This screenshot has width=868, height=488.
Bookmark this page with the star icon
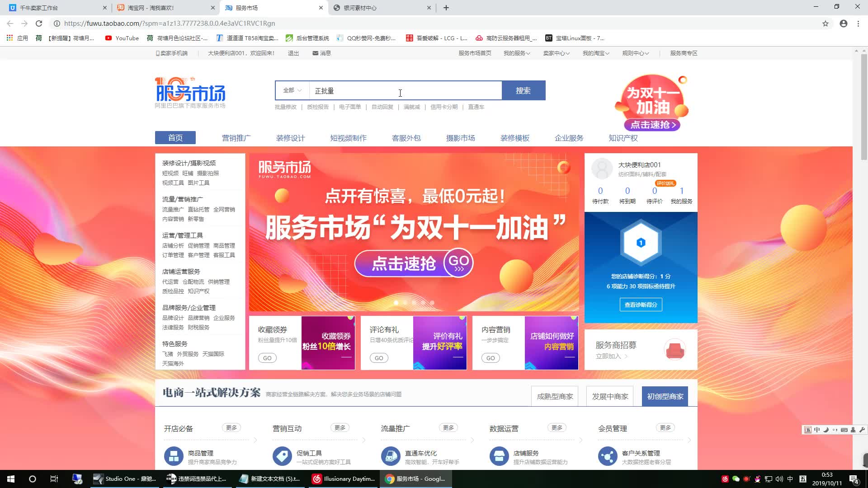pos(826,23)
